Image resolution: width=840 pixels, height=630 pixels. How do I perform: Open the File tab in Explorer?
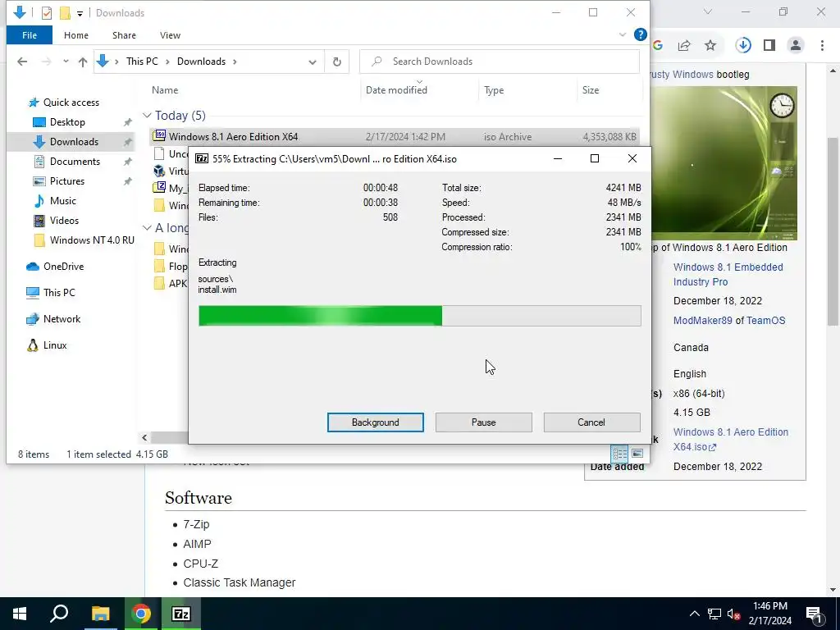30,35
